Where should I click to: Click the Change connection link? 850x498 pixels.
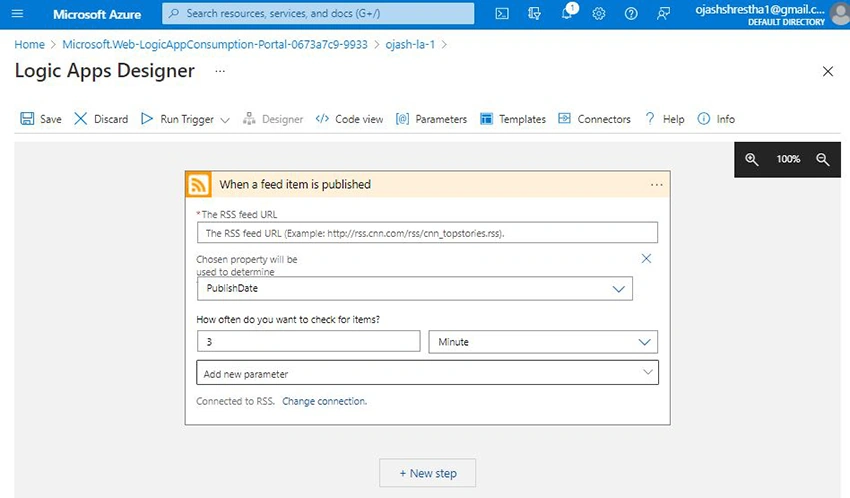[x=324, y=401]
